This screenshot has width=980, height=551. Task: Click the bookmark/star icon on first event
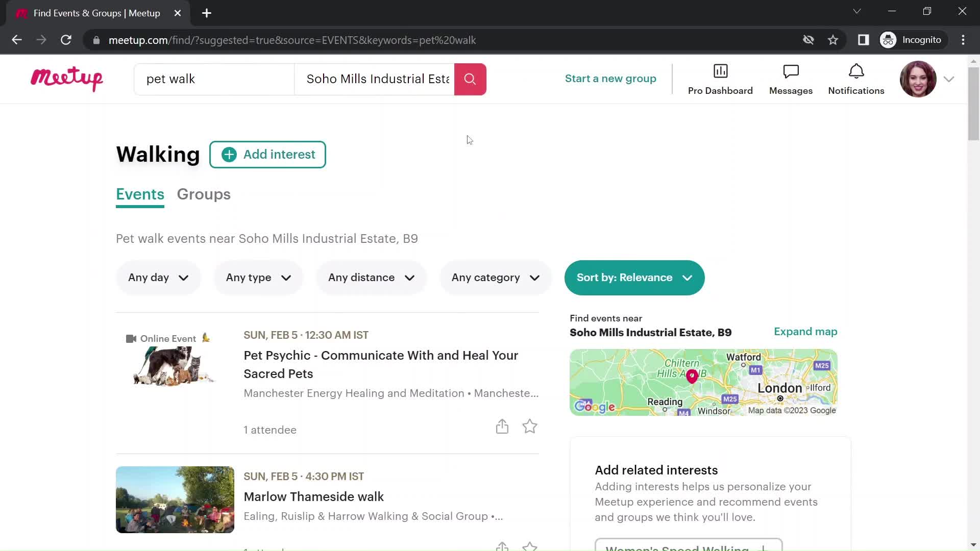coord(530,427)
